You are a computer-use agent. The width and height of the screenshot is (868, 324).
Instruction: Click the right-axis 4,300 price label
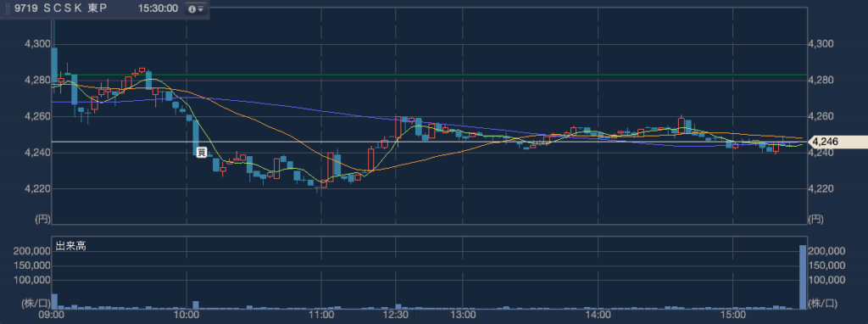pyautogui.click(x=820, y=44)
